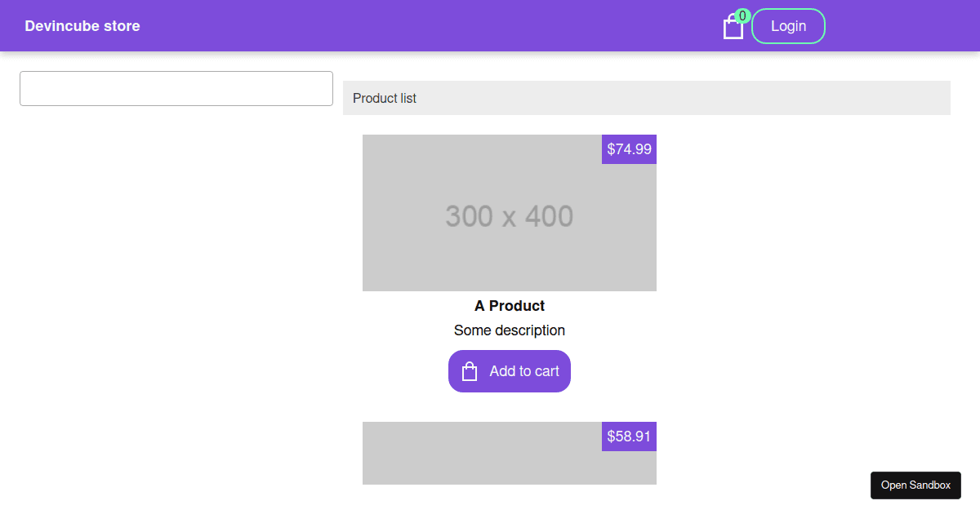Click the gray Product list banner's empty area
This screenshot has width=980, height=514.
694,98
